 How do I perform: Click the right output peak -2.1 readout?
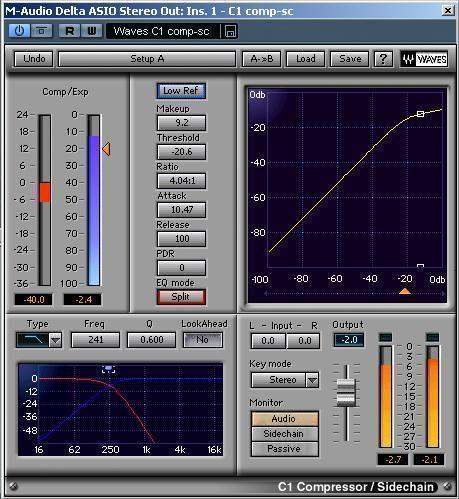click(x=429, y=460)
